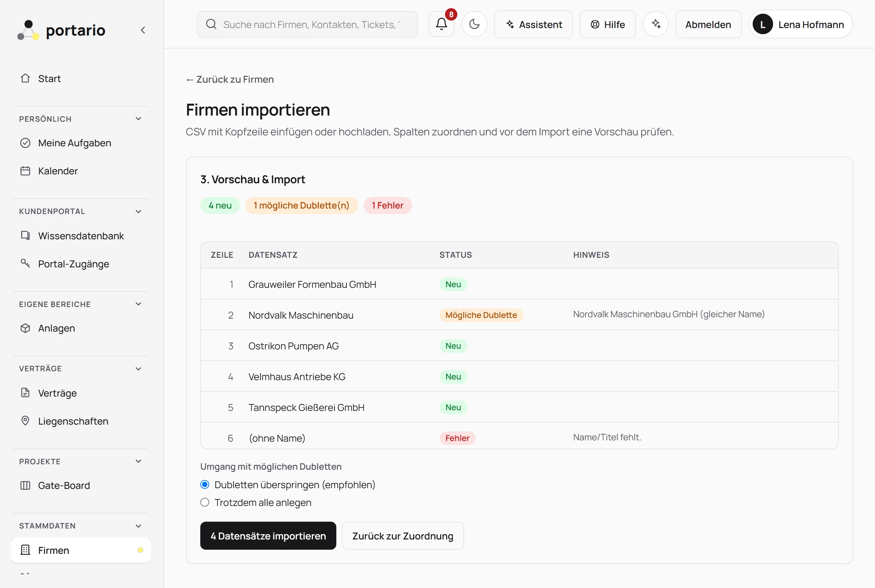
Task: Collapse the Eigene Bereiche section
Action: [x=138, y=304]
